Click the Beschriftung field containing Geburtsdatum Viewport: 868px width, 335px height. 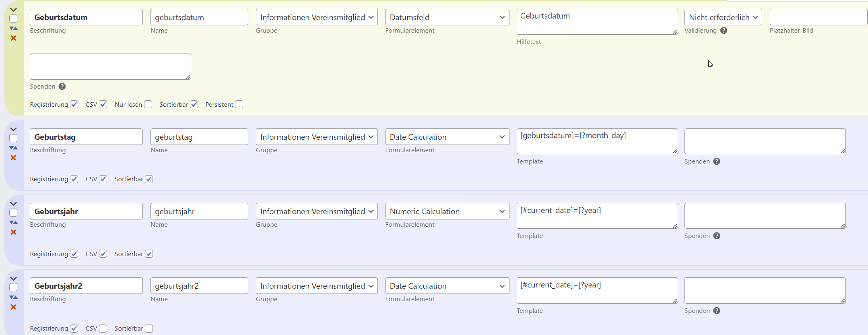coord(86,17)
